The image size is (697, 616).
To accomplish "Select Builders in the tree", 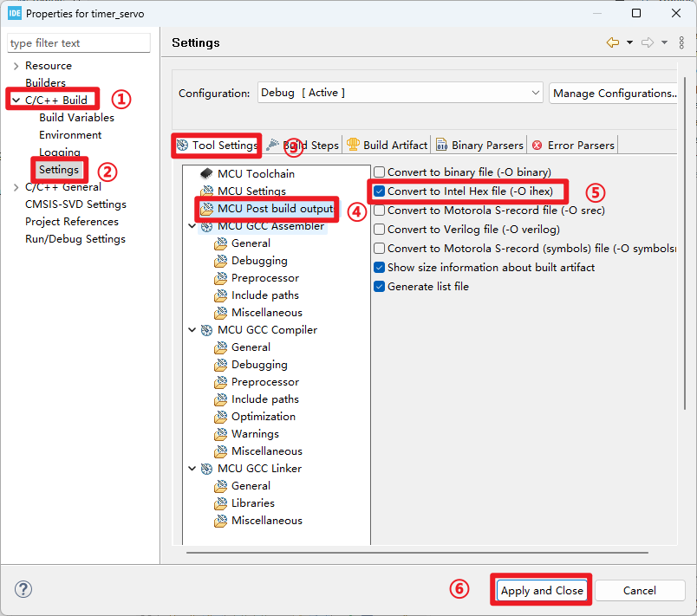I will coord(45,83).
